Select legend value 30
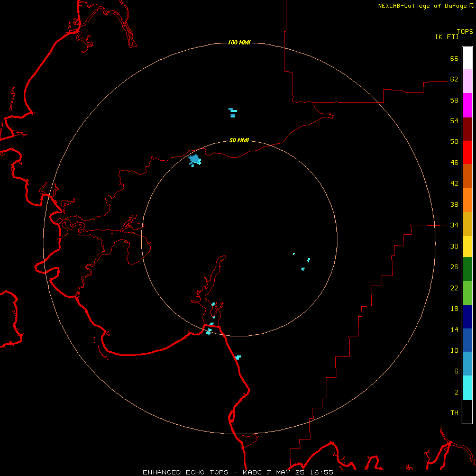 point(454,246)
